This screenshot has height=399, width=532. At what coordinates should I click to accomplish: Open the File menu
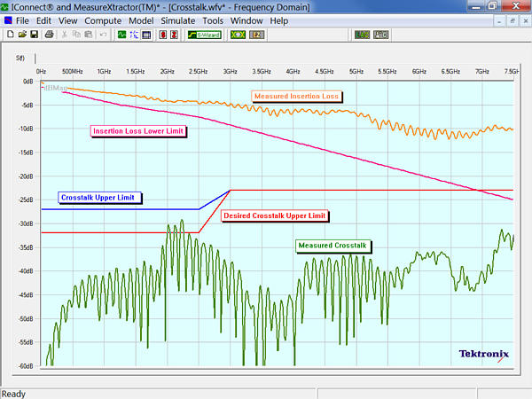[x=22, y=20]
